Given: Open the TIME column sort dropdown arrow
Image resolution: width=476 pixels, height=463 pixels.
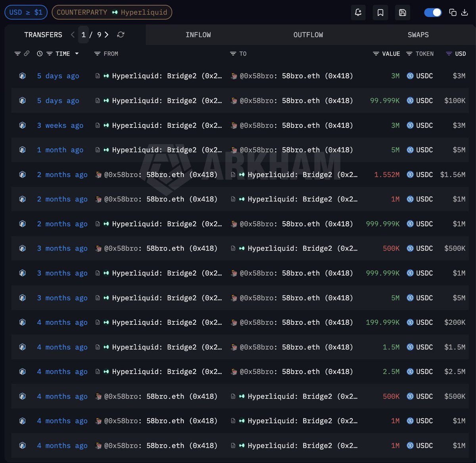Looking at the screenshot, I should (x=77, y=54).
